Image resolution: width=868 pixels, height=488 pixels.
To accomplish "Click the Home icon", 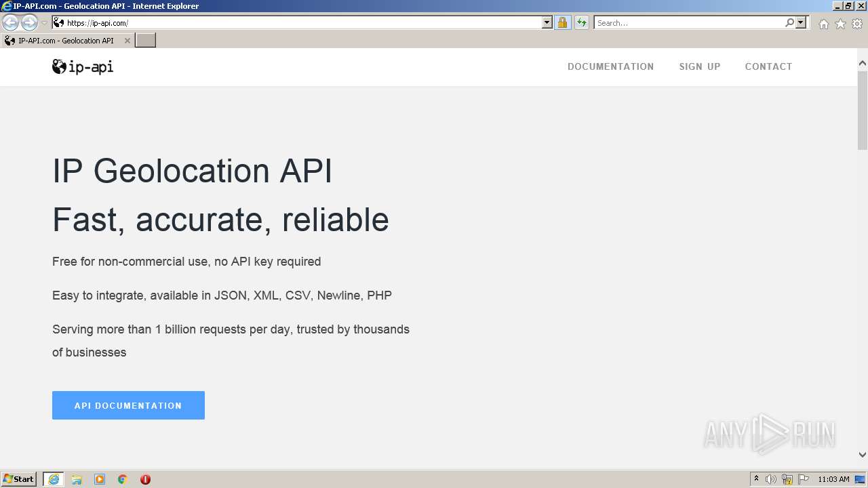I will point(823,24).
